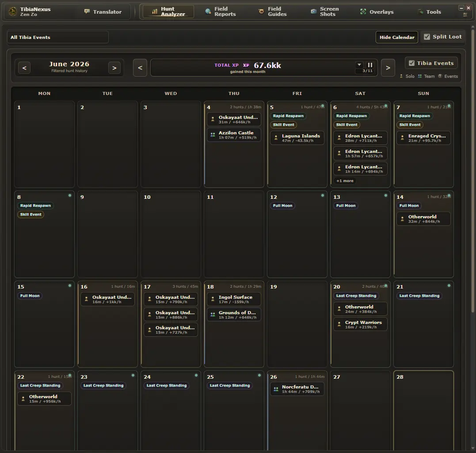The image size is (476, 453).
Task: Click the Hide Calendar button
Action: pos(397,38)
